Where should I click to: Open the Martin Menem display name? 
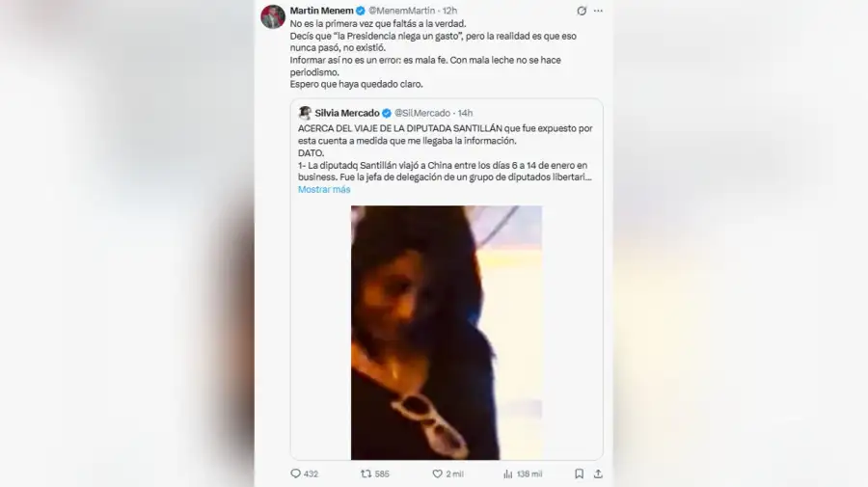pyautogui.click(x=321, y=11)
